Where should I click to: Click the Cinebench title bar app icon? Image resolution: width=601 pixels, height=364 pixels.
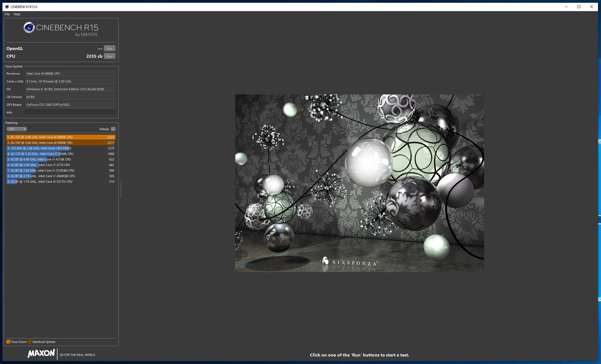pos(7,7)
